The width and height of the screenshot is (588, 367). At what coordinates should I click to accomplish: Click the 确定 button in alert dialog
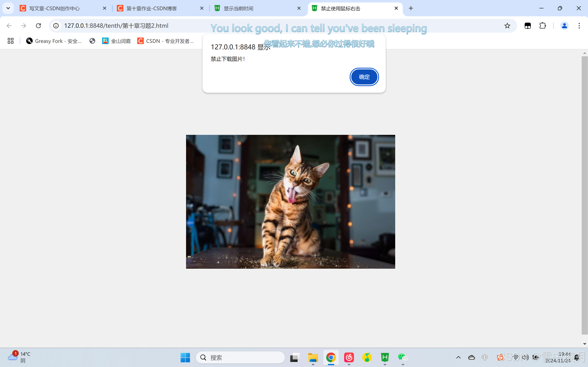tap(364, 77)
